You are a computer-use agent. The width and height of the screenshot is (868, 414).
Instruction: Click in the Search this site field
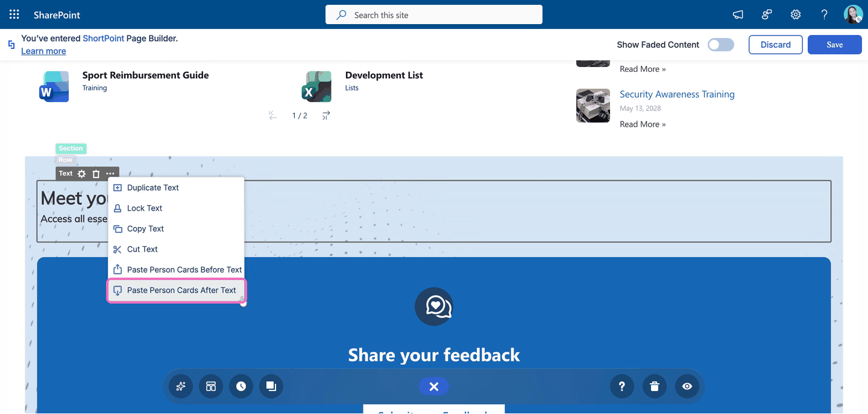coord(434,14)
